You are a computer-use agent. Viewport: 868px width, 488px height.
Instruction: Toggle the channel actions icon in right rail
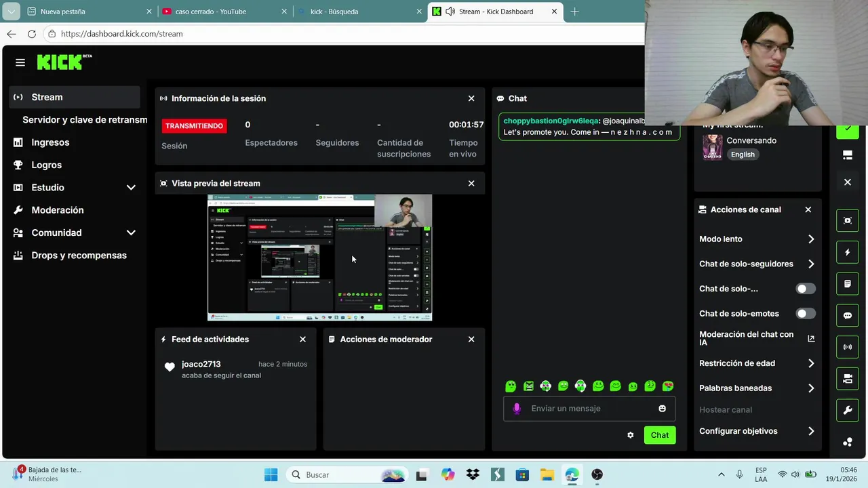click(848, 379)
